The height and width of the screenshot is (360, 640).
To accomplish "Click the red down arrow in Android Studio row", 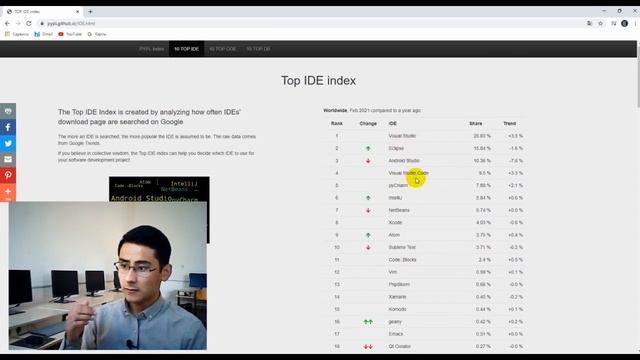I will [x=368, y=161].
